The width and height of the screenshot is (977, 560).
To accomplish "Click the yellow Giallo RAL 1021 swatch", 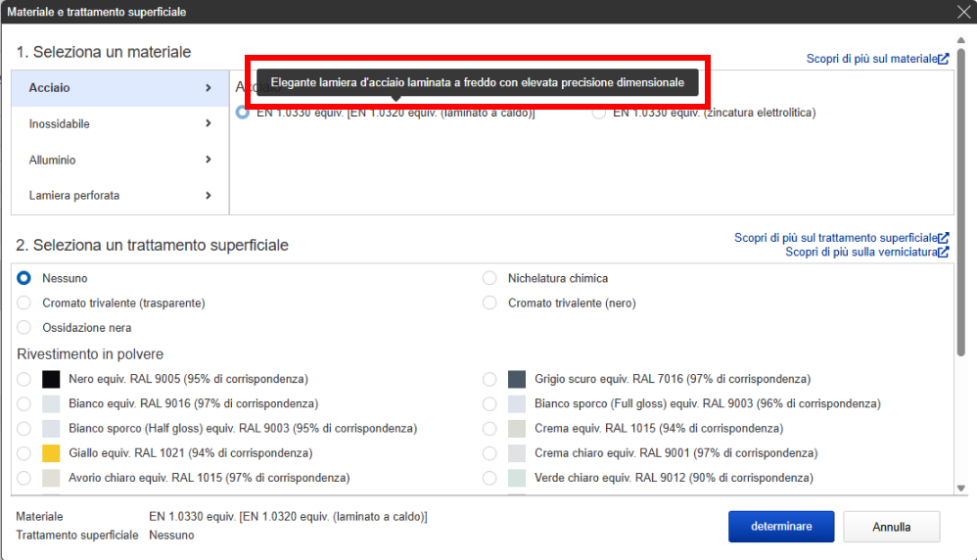I will tap(51, 453).
